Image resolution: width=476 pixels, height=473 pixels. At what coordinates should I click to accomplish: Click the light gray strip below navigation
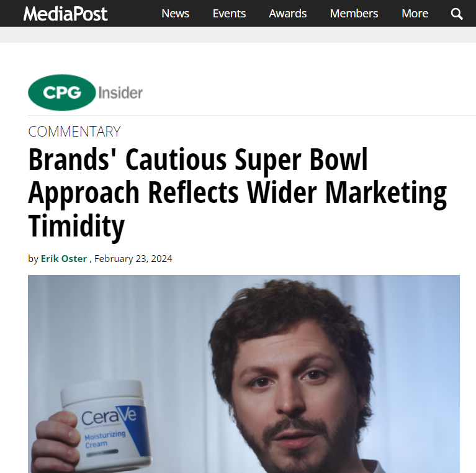(238, 35)
